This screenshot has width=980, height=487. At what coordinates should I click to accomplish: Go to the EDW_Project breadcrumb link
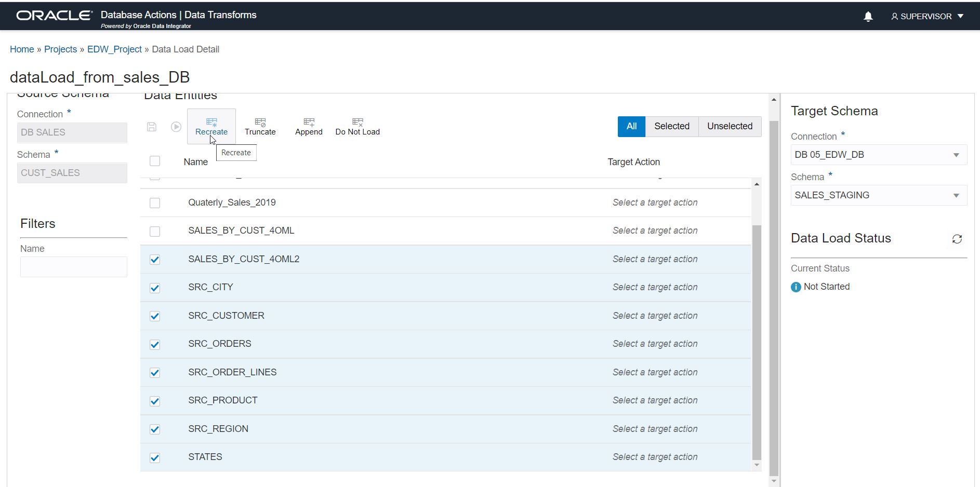(114, 49)
